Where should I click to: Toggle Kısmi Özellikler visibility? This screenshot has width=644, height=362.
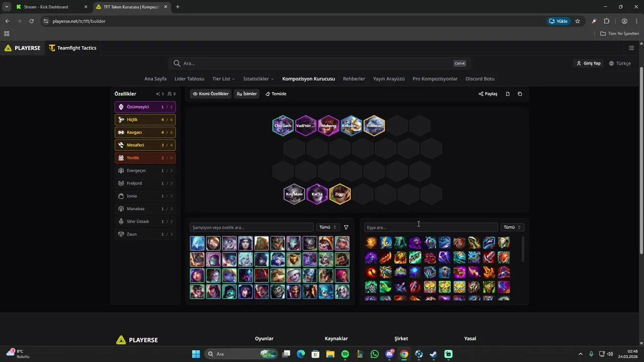pyautogui.click(x=211, y=94)
